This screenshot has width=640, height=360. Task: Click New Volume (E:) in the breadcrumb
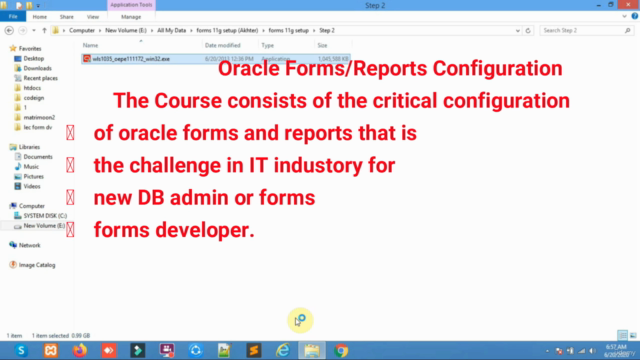pyautogui.click(x=126, y=31)
